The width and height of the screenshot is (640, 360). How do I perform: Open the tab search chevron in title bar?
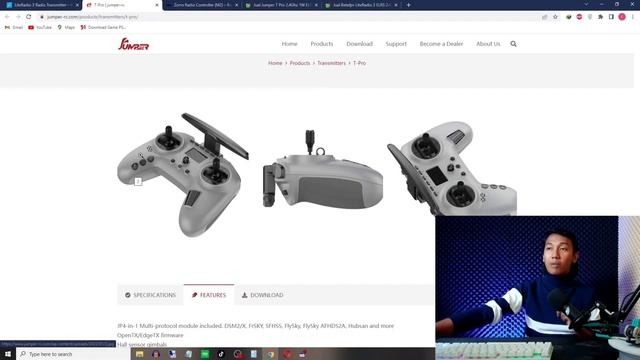[x=586, y=4]
